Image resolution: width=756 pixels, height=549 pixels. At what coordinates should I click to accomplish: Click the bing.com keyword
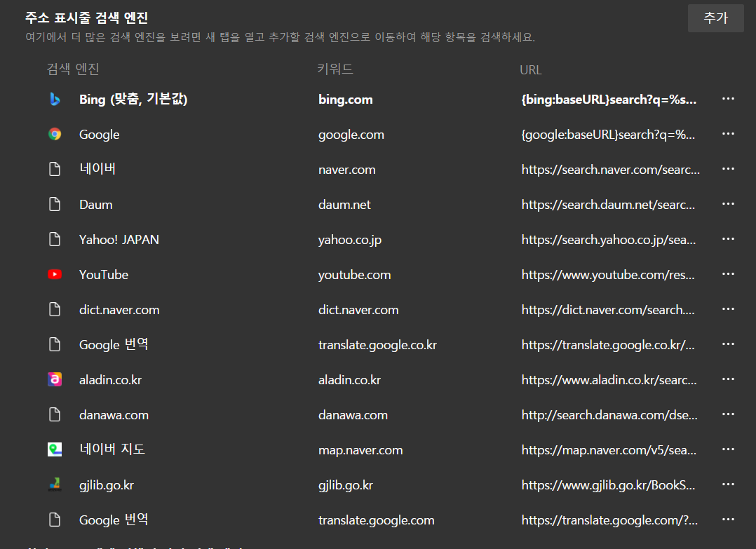tap(345, 100)
